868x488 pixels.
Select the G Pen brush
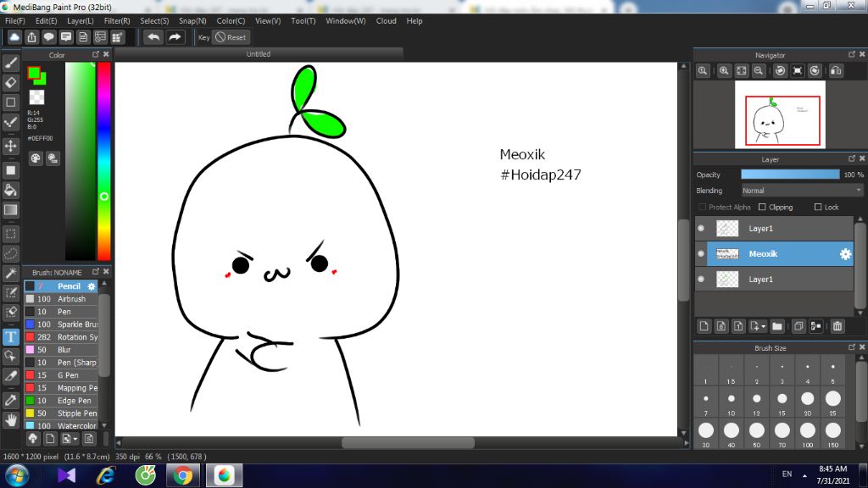(x=61, y=375)
